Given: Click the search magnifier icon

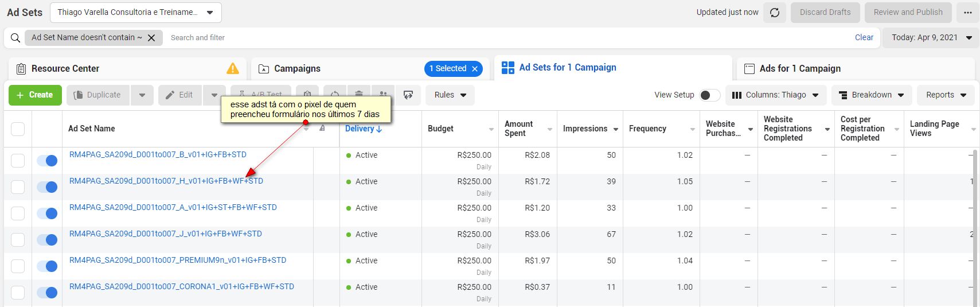Looking at the screenshot, I should point(15,38).
